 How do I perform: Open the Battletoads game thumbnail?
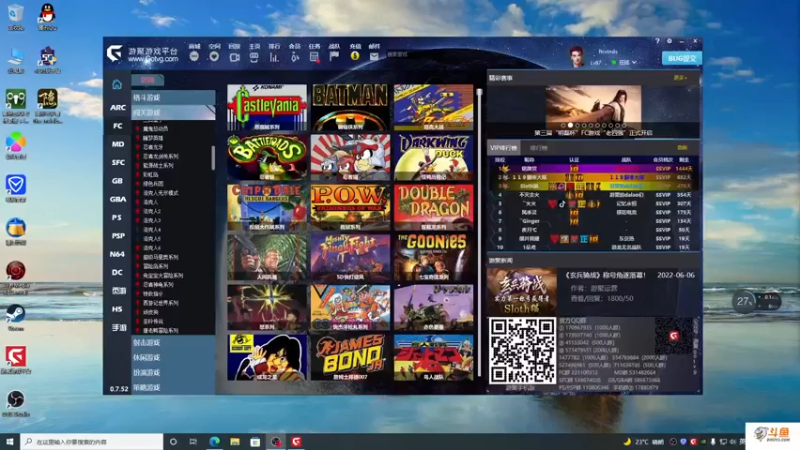tap(267, 157)
